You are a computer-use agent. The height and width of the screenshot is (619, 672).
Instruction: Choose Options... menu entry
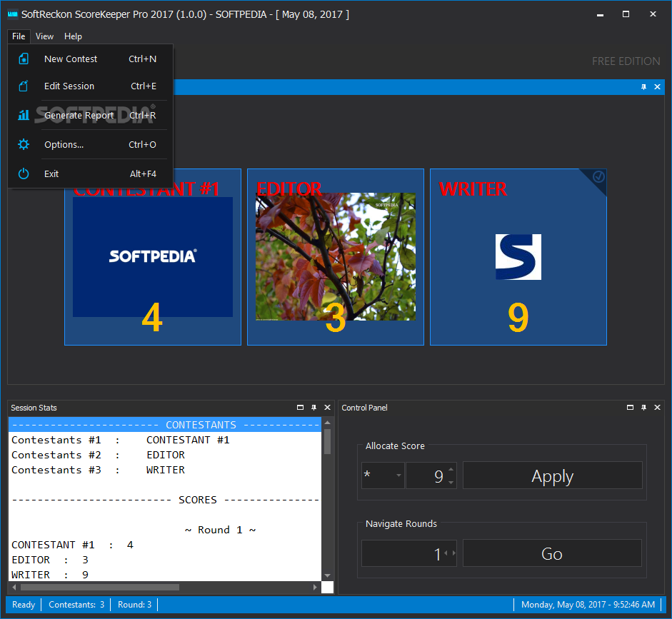tap(91, 144)
